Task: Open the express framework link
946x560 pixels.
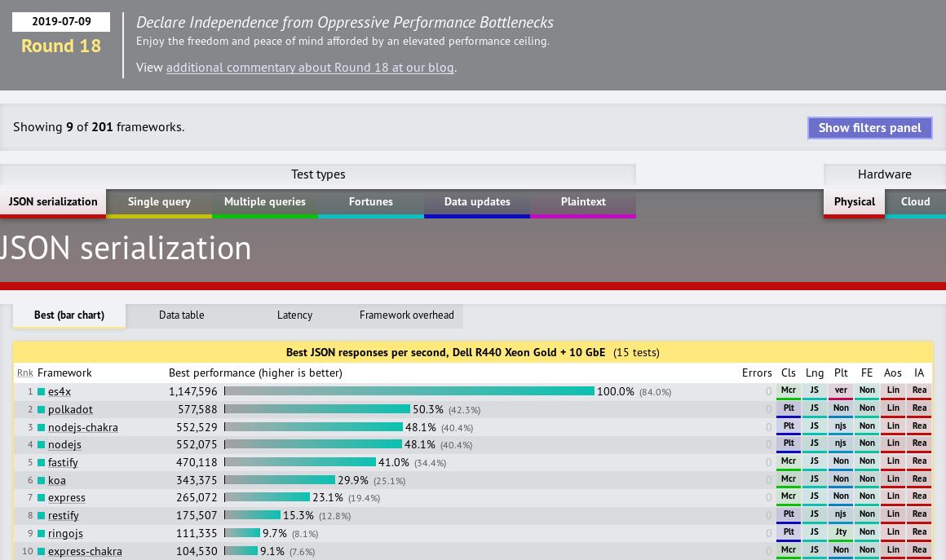Action: 67,498
